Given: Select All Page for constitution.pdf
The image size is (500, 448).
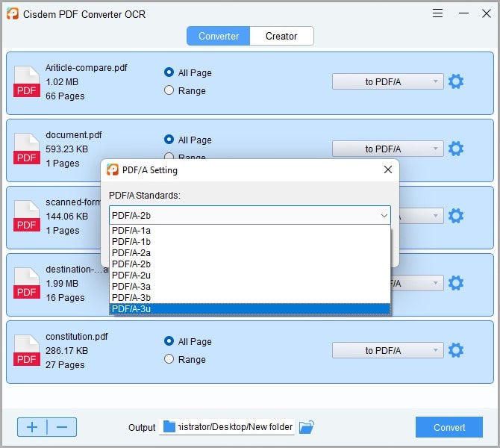Looking at the screenshot, I should pos(187,341).
